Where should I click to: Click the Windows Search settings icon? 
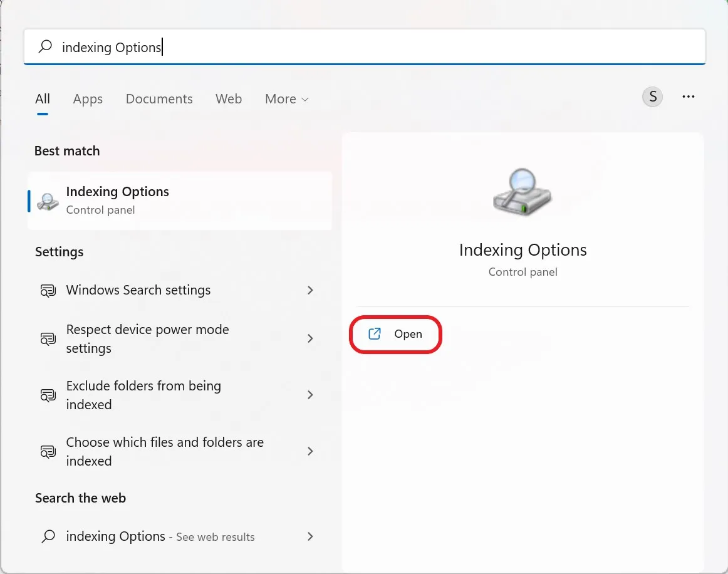[48, 290]
